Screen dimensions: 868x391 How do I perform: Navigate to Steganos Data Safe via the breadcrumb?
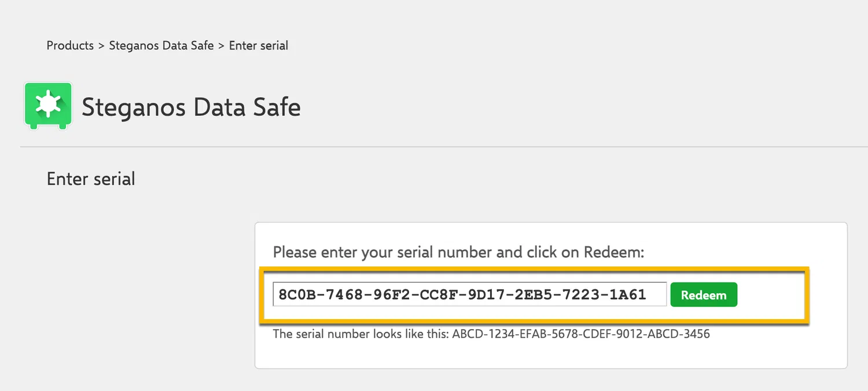point(161,45)
